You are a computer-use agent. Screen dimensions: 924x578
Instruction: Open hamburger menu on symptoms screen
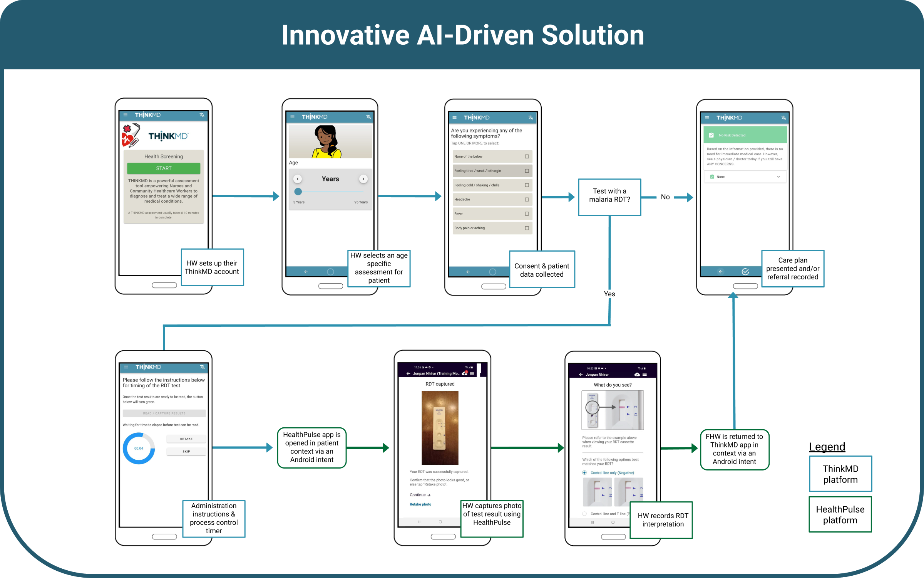[x=454, y=118]
